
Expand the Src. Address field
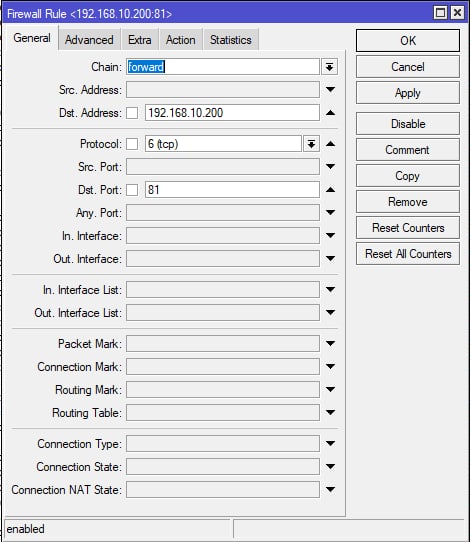330,90
